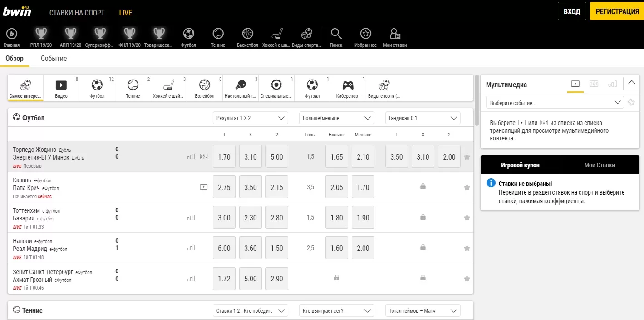
Task: Click the Волейбол category icon
Action: click(x=205, y=85)
